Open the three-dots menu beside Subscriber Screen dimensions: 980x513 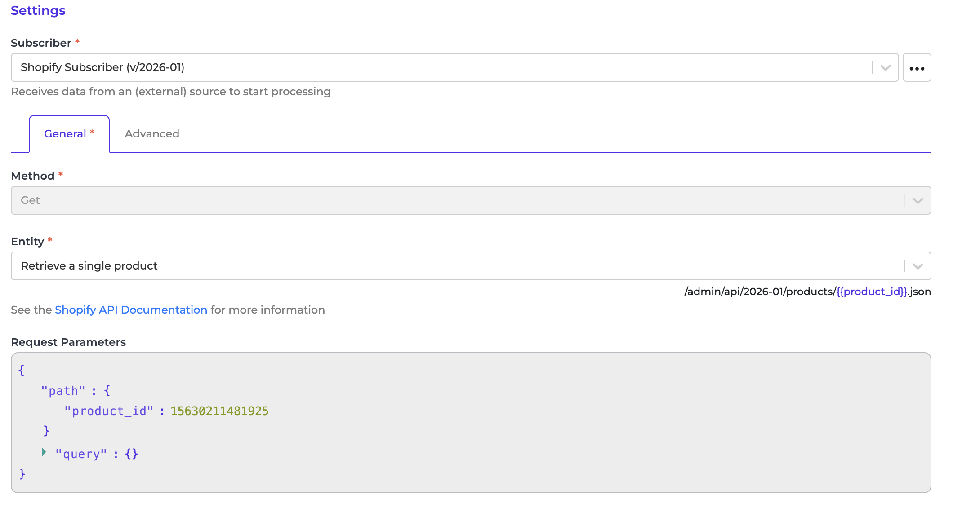tap(917, 68)
